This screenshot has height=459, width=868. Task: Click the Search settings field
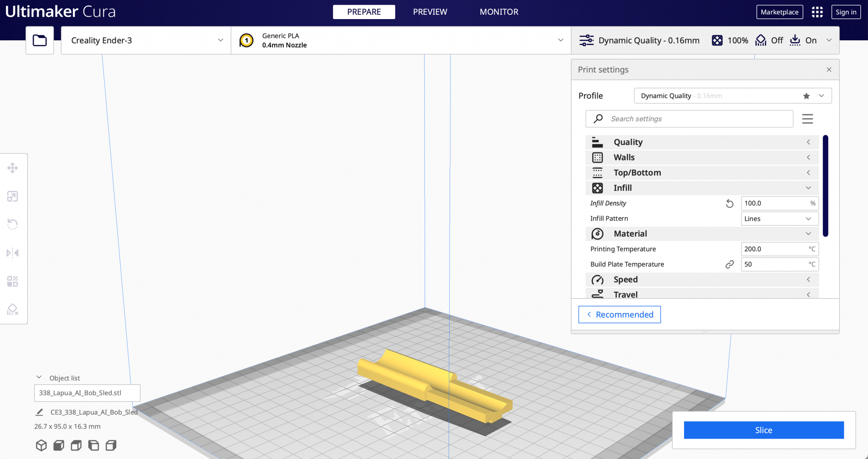point(689,119)
